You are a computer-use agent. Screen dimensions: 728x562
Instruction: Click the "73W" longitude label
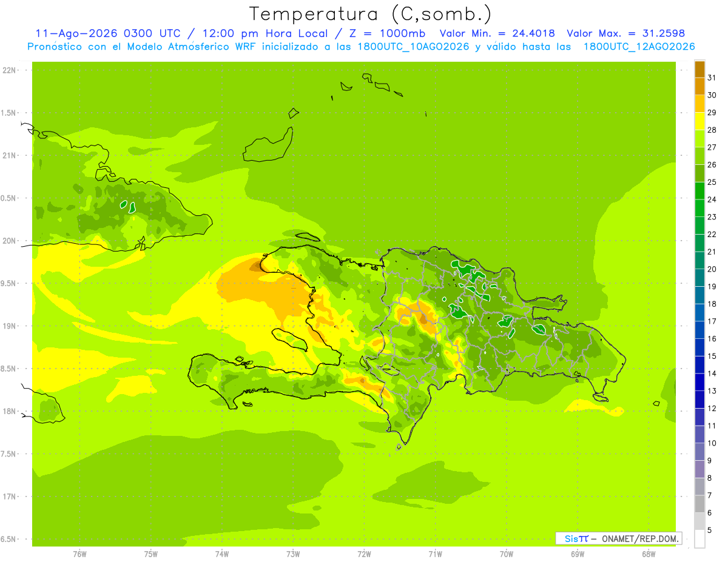[x=293, y=554]
